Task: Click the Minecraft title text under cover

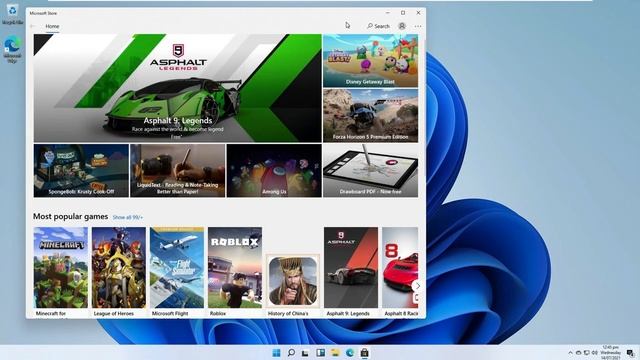Action: click(51, 313)
